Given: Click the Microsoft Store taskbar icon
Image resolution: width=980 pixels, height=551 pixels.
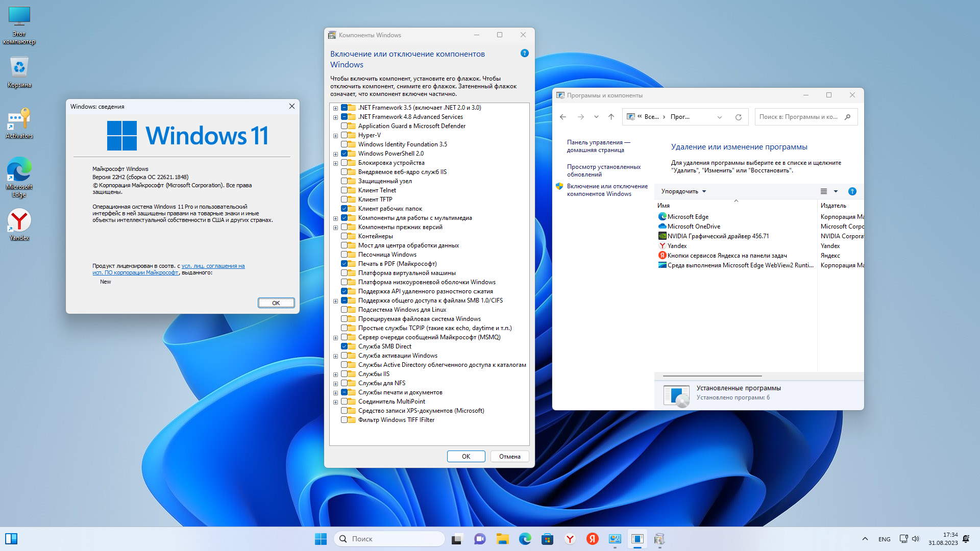Looking at the screenshot, I should coord(547,539).
